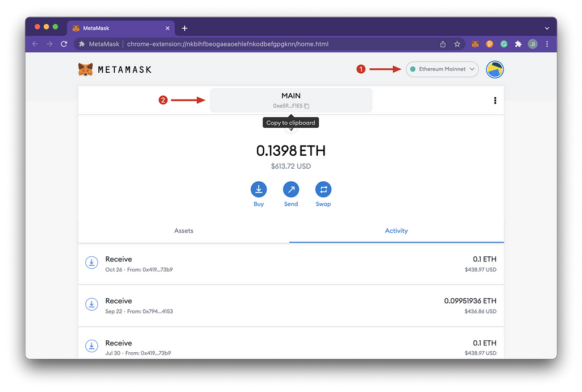Copy the MAIN account address to clipboard

(x=291, y=100)
